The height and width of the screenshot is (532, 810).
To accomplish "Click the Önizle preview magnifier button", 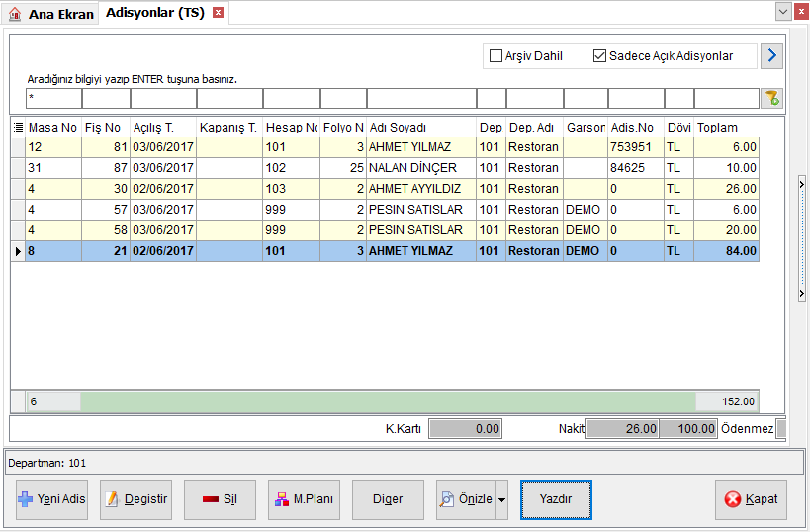I will point(466,499).
